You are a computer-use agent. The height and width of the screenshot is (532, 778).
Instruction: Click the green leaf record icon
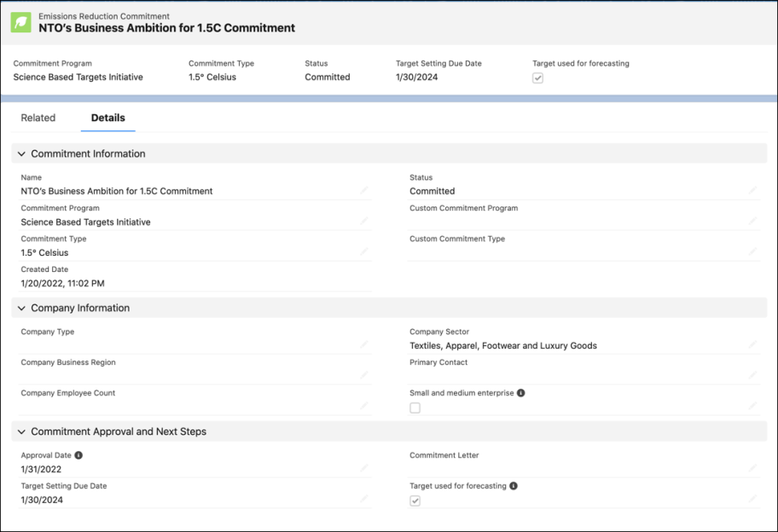[20, 22]
